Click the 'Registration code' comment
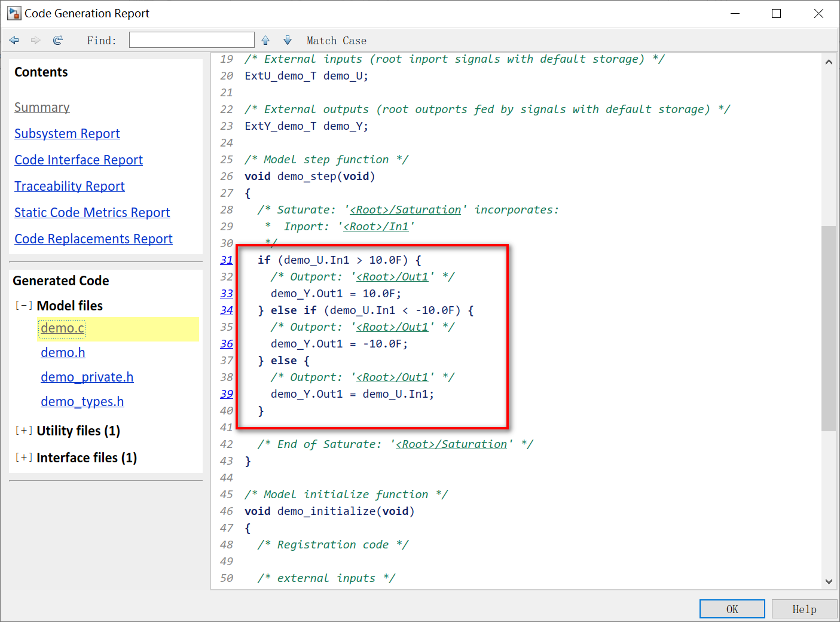840x622 pixels. point(333,545)
